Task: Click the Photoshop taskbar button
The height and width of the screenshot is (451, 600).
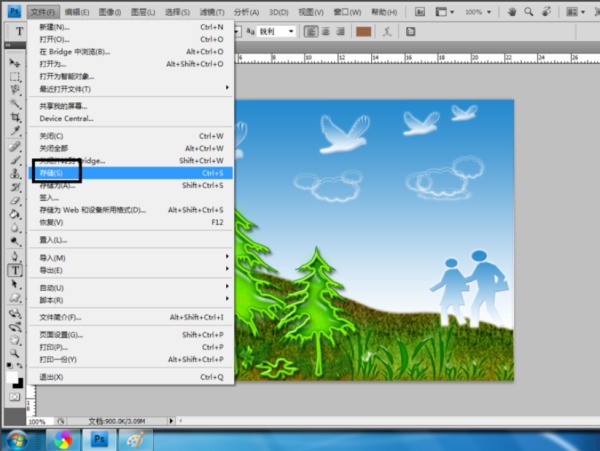Action: coord(100,440)
